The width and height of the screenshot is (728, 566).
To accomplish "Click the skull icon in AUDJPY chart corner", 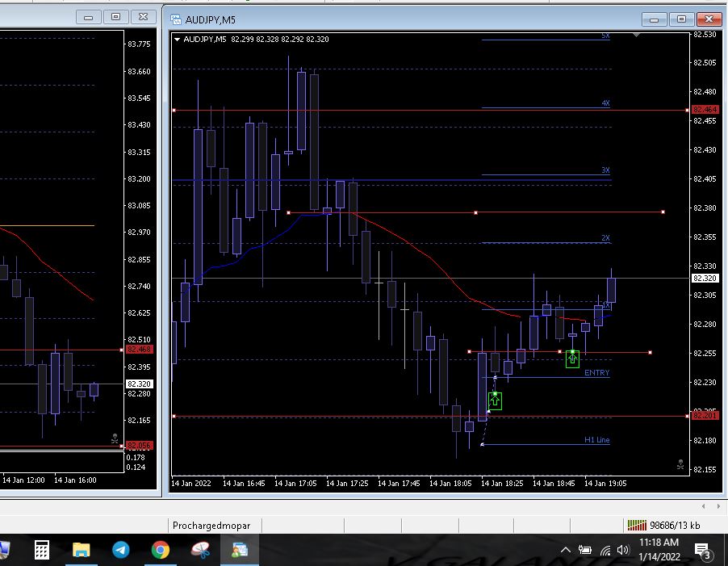I will click(680, 465).
